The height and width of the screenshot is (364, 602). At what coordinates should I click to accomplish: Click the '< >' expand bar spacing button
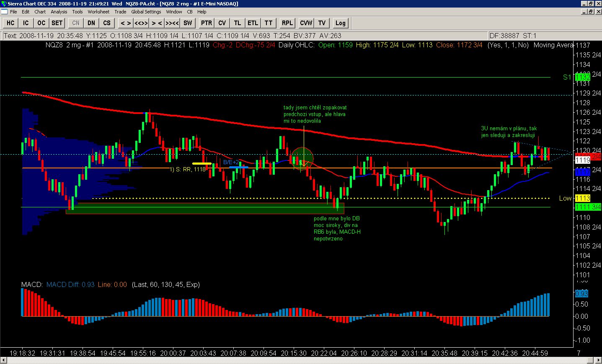pyautogui.click(x=126, y=23)
